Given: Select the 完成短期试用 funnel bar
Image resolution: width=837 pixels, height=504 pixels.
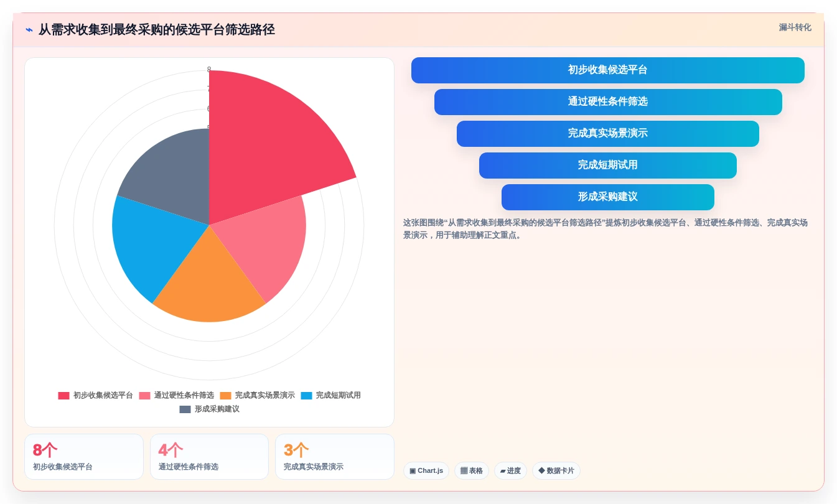Looking at the screenshot, I should (x=608, y=166).
